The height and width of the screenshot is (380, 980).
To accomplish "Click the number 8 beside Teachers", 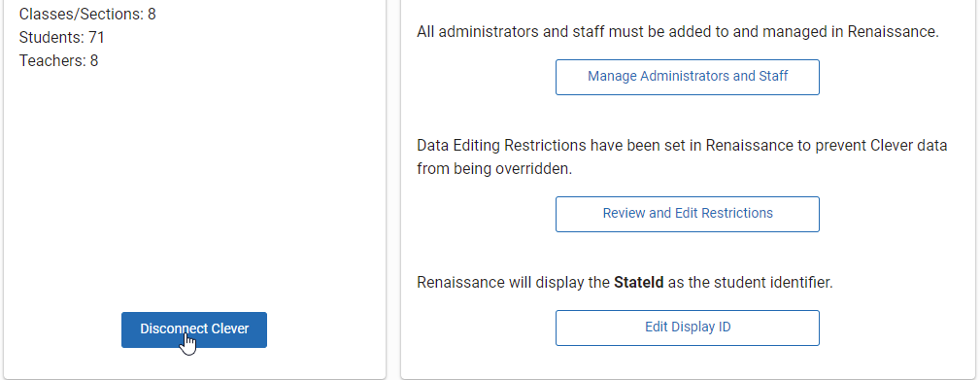I will (94, 60).
